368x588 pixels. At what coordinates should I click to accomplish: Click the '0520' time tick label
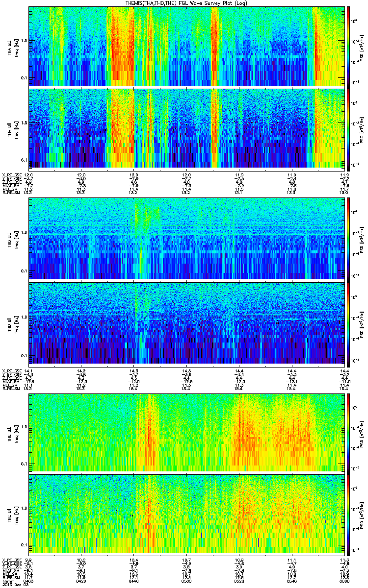coord(238,582)
